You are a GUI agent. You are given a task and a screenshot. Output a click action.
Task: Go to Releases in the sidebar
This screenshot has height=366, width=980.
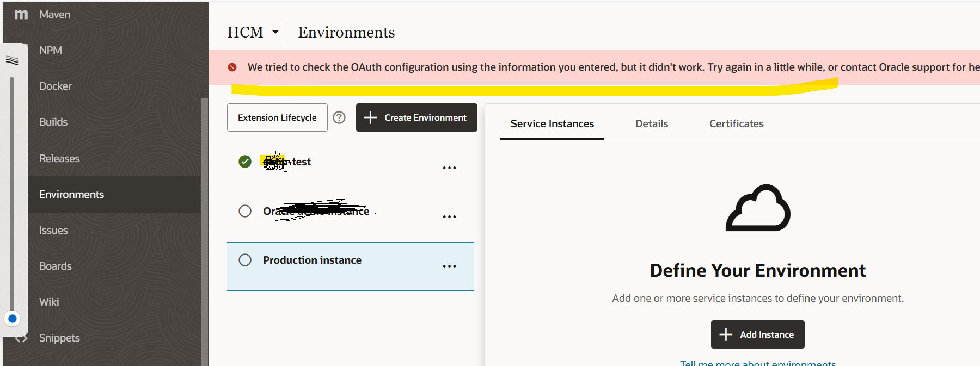pyautogui.click(x=59, y=159)
